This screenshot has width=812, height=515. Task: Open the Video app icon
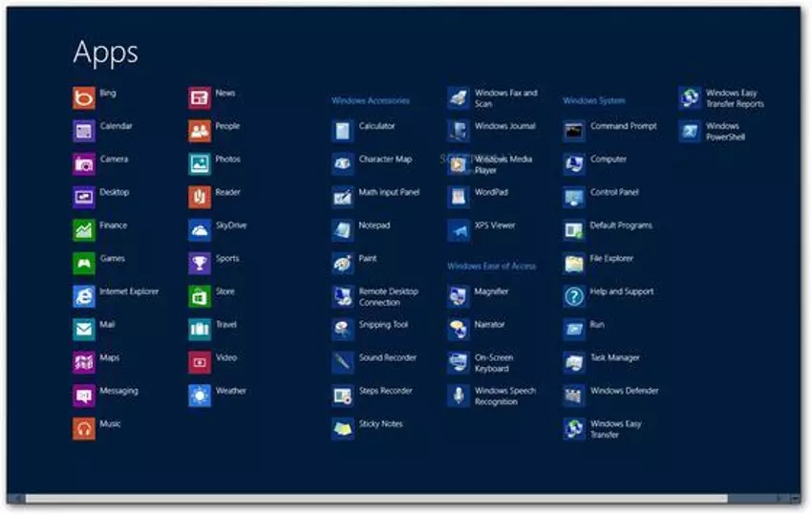pos(200,363)
